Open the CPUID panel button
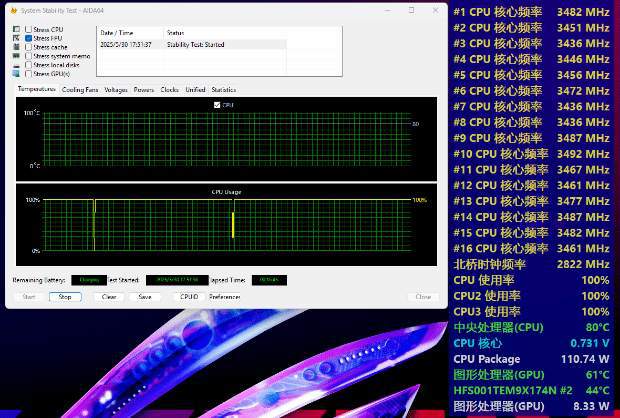The width and height of the screenshot is (620, 418). pos(189,297)
